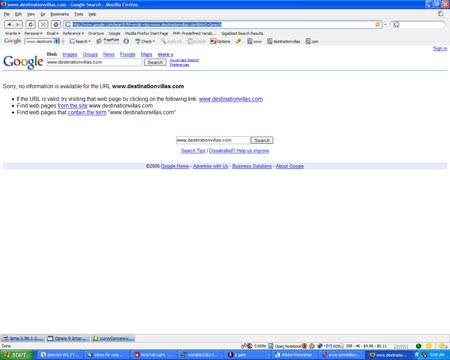Expand the Personal bookmarks folder
The height and width of the screenshot is (360, 450).
pyautogui.click(x=33, y=33)
